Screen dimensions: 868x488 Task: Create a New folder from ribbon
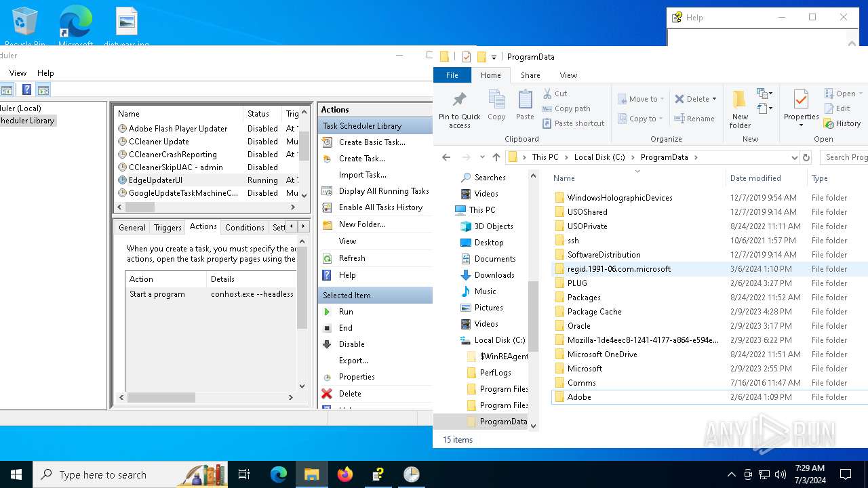coord(740,110)
